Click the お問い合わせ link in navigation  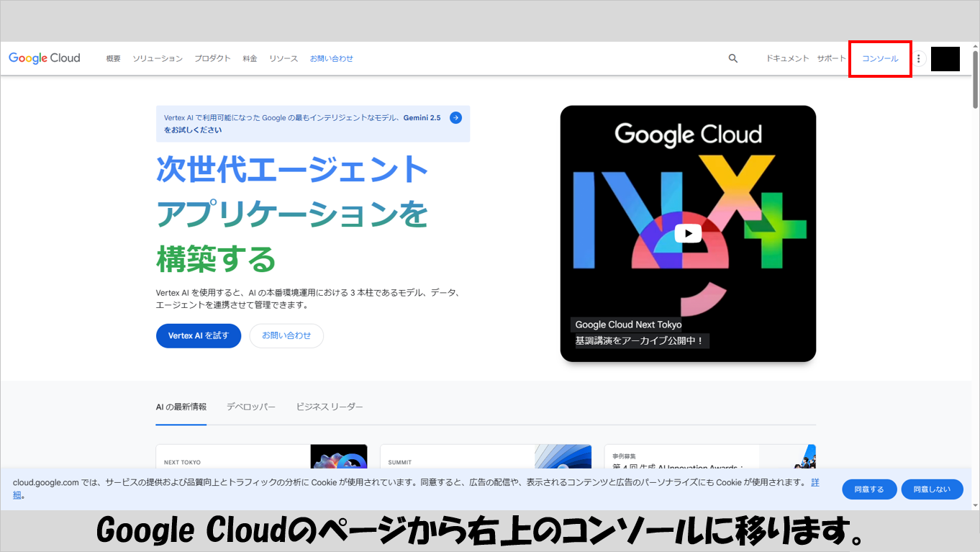tap(332, 58)
